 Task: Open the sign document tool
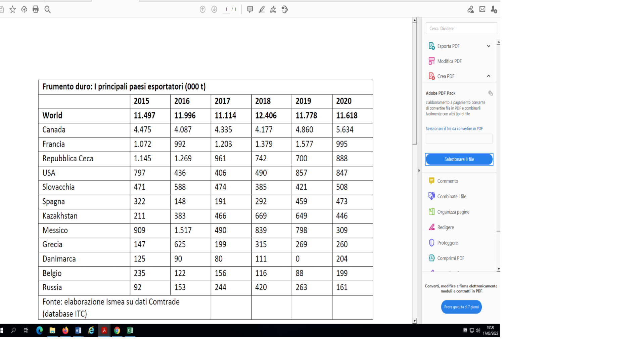point(273,9)
